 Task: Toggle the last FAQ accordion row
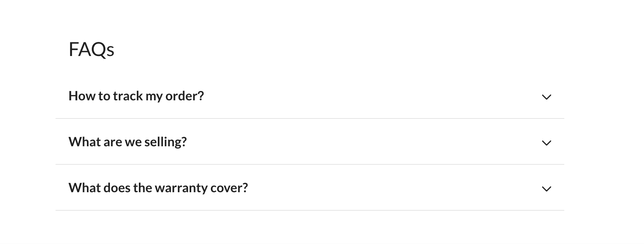tap(310, 188)
